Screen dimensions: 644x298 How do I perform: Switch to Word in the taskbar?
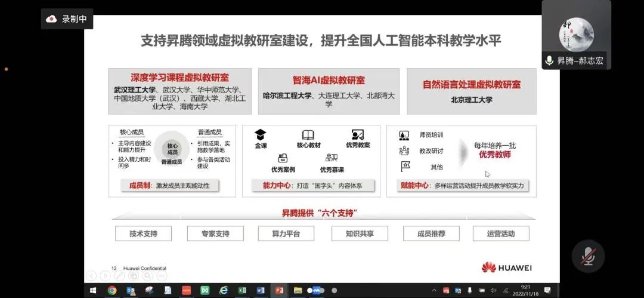[x=261, y=291]
